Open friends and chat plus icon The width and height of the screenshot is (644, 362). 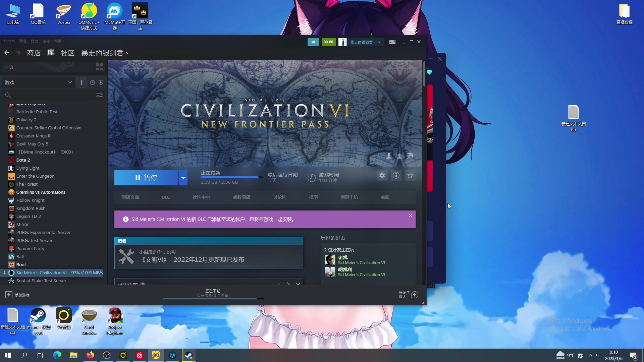[x=415, y=295]
